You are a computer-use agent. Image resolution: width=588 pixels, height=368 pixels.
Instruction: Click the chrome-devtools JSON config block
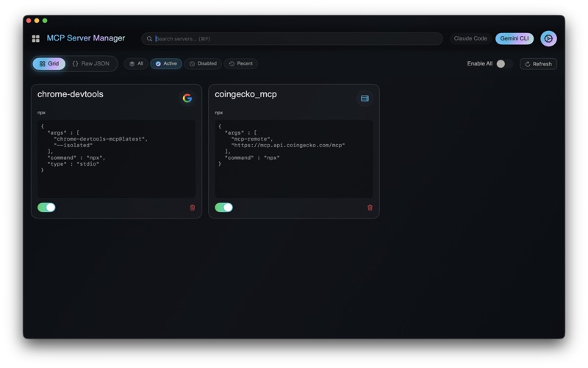pyautogui.click(x=116, y=159)
